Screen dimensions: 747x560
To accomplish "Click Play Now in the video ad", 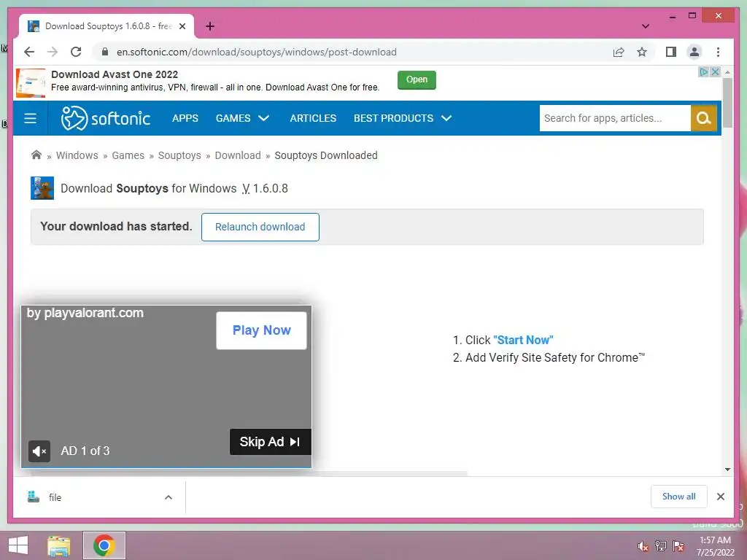I will [262, 330].
